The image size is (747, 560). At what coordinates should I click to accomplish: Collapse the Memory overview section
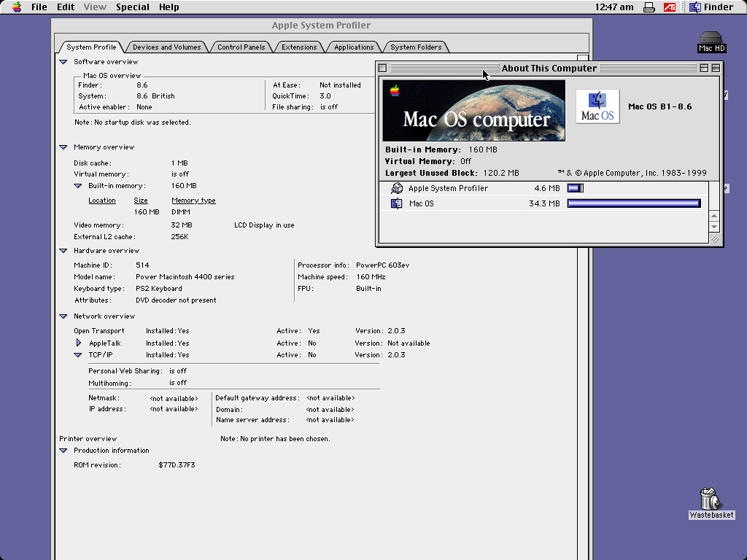(x=63, y=147)
